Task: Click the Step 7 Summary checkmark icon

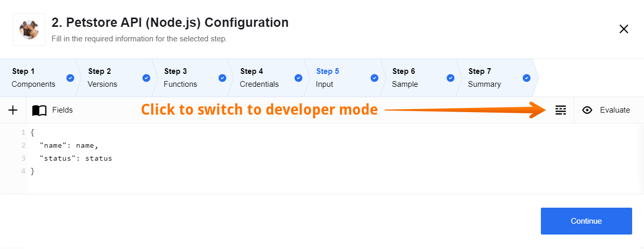Action: pyautogui.click(x=526, y=78)
